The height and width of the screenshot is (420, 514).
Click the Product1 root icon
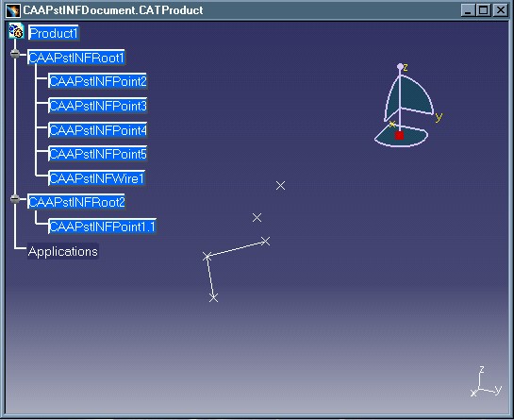click(x=16, y=31)
